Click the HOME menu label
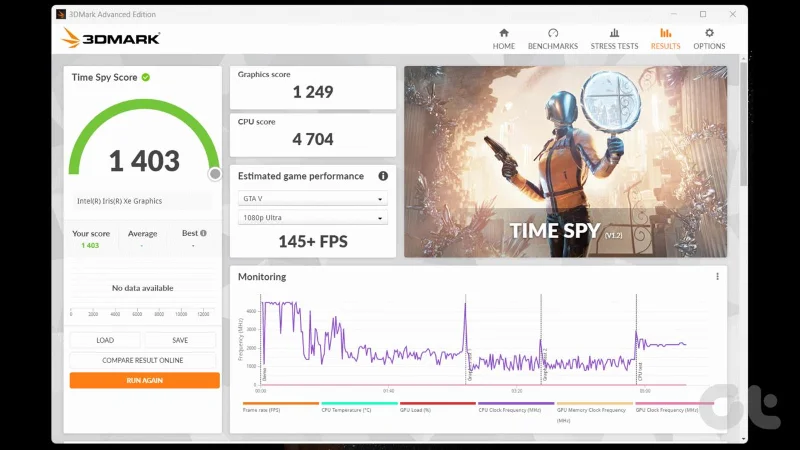The width and height of the screenshot is (800, 450). point(504,46)
